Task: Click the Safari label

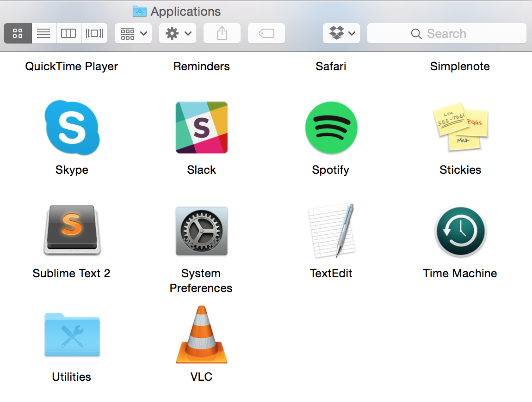Action: [331, 66]
